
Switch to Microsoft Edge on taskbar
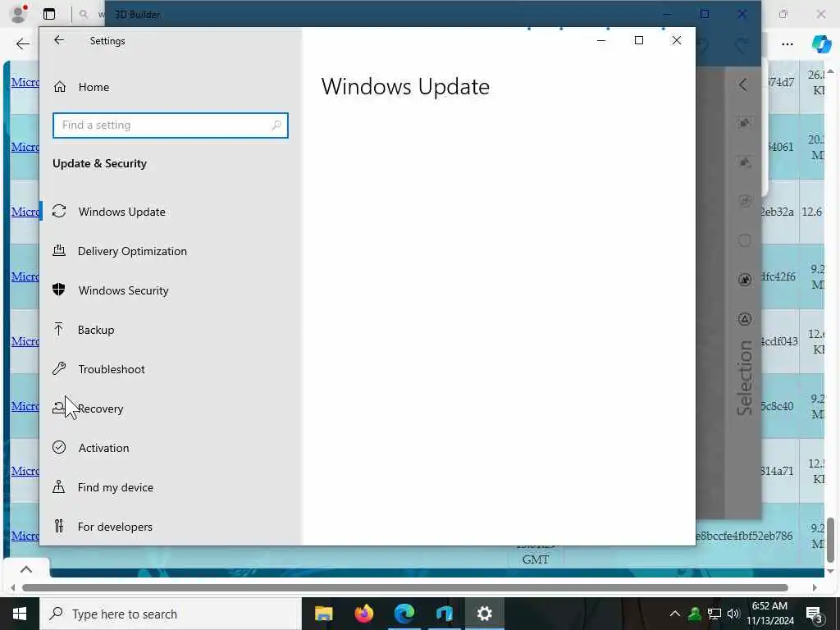pos(404,614)
